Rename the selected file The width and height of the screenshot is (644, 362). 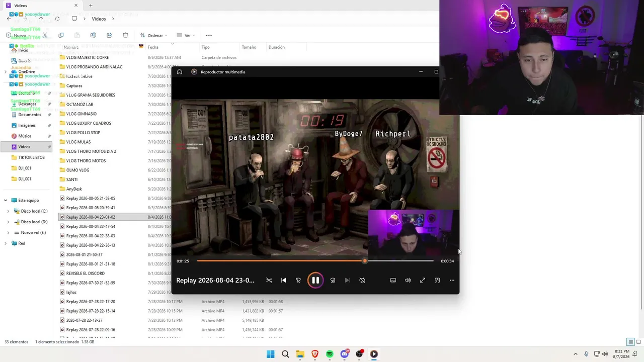point(93,35)
